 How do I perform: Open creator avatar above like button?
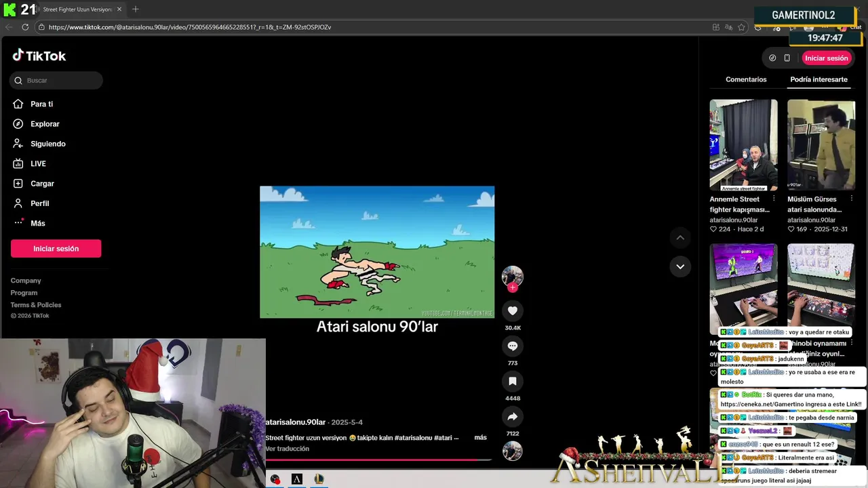click(513, 276)
